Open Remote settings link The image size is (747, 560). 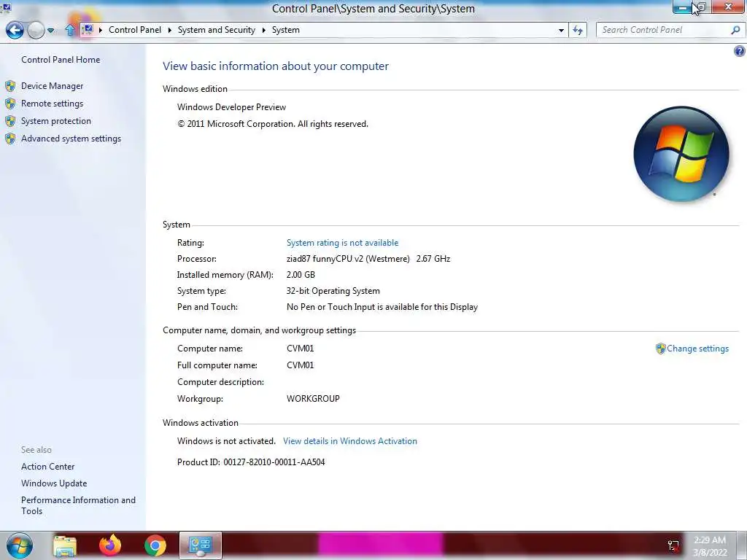coord(52,104)
